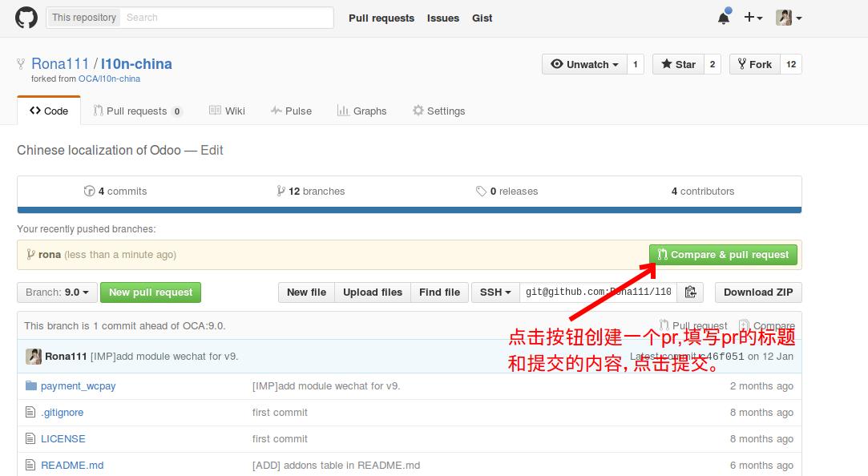Expand the Branch: 9.0 selector

point(57,292)
